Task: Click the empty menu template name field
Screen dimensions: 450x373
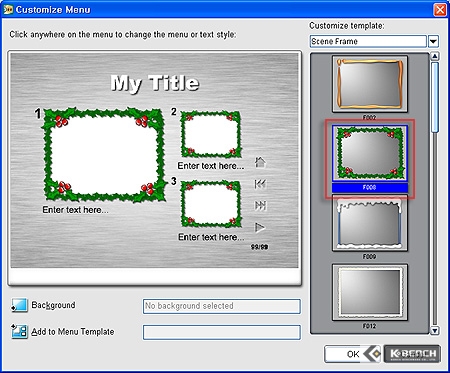Action: point(222,332)
